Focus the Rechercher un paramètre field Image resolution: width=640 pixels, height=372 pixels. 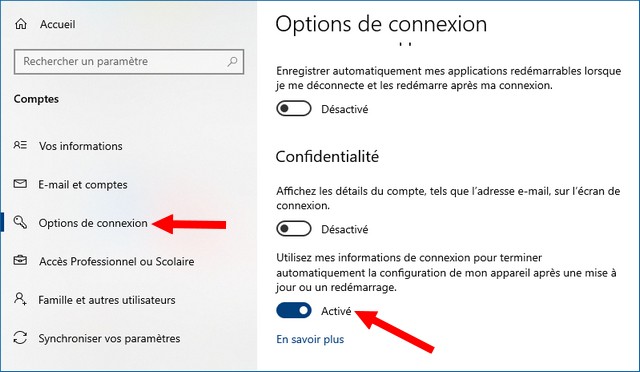point(129,62)
